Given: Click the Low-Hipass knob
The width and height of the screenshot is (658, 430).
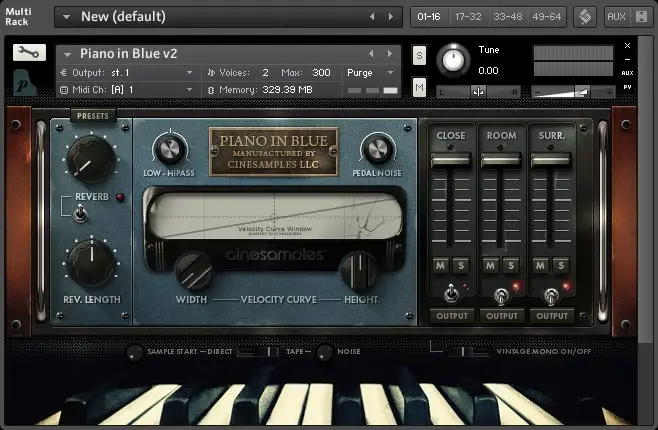Looking at the screenshot, I should click(170, 149).
